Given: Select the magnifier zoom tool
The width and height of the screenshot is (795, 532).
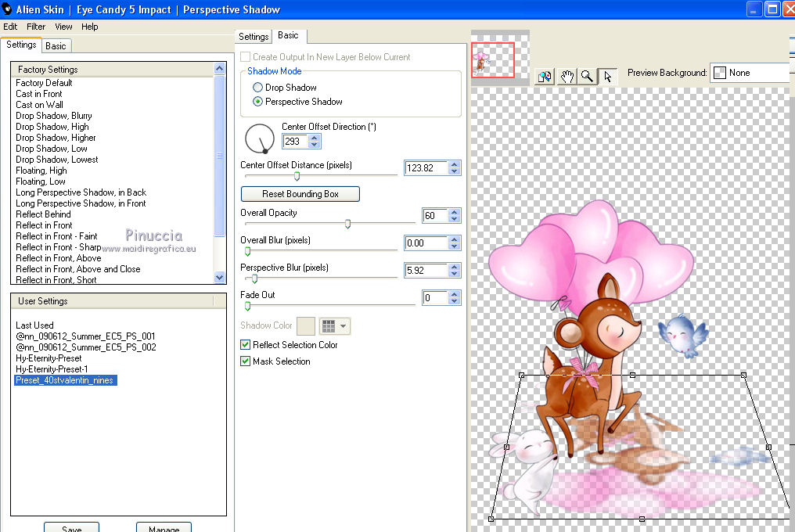Looking at the screenshot, I should [587, 77].
